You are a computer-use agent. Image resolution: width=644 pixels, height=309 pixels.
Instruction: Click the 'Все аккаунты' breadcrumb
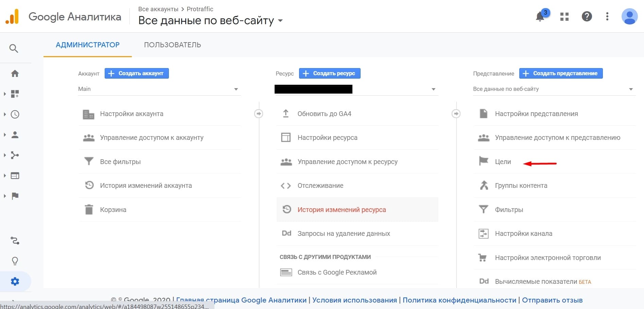158,9
